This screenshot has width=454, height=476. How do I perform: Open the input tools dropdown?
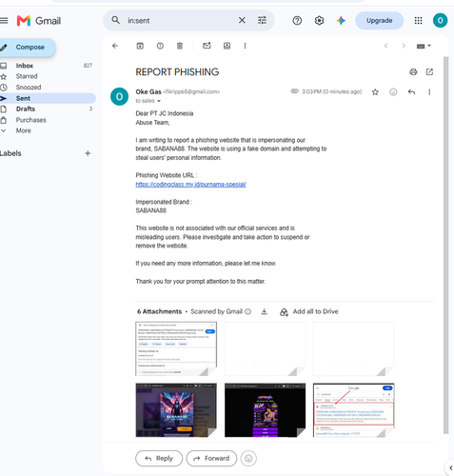point(424,47)
